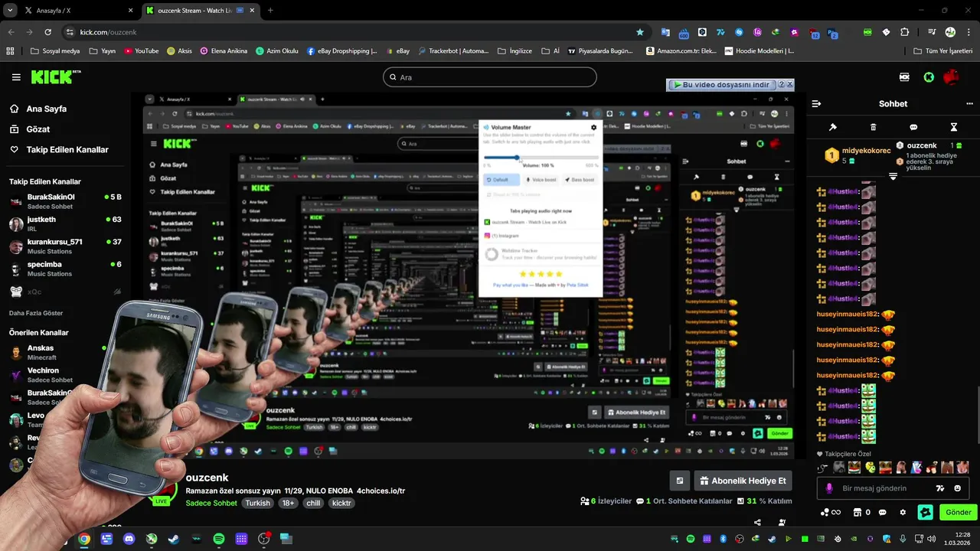Viewport: 980px width, 551px height.
Task: Open the specimba channel
Action: click(x=64, y=269)
